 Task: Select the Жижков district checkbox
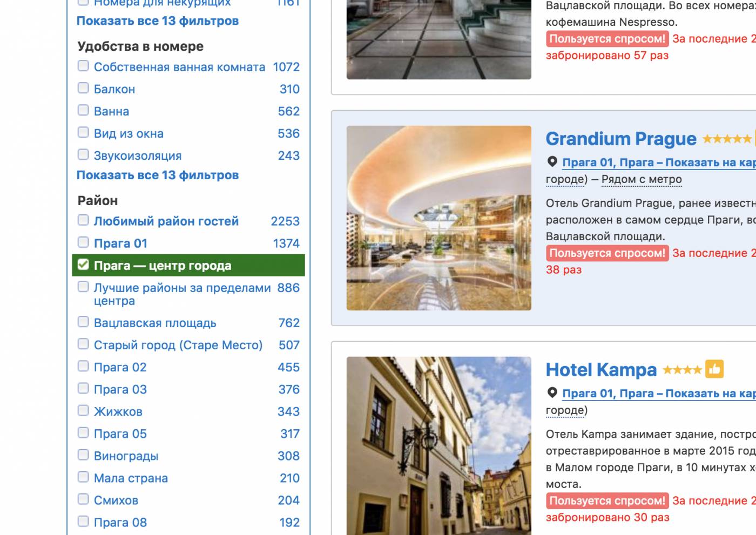[x=83, y=410]
